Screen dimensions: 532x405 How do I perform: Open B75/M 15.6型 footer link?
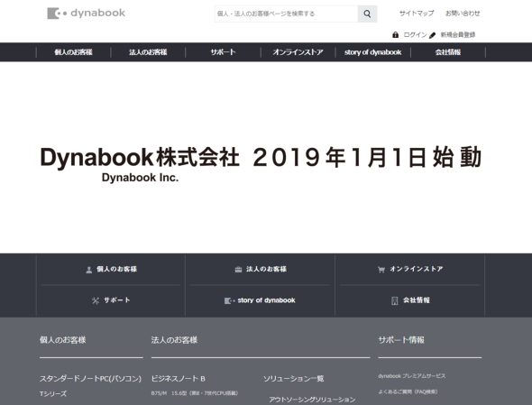pyautogui.click(x=195, y=393)
